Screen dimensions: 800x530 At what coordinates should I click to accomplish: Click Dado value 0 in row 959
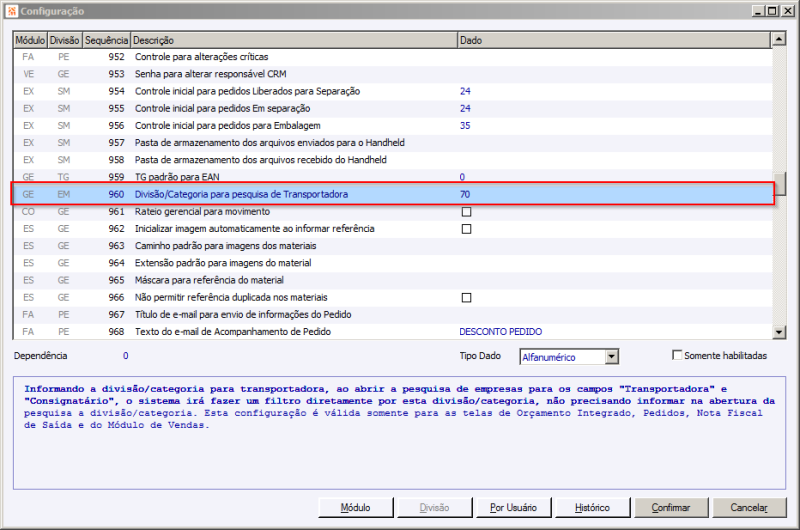462,177
